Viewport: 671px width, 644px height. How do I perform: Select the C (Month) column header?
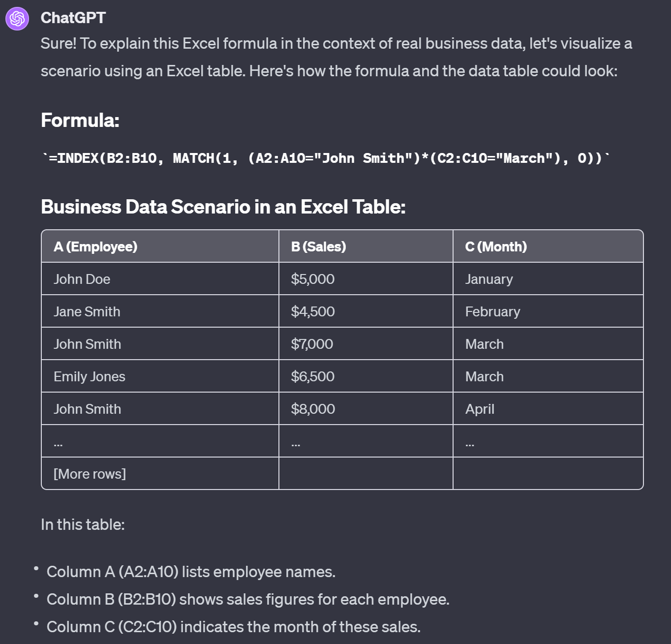coord(496,246)
